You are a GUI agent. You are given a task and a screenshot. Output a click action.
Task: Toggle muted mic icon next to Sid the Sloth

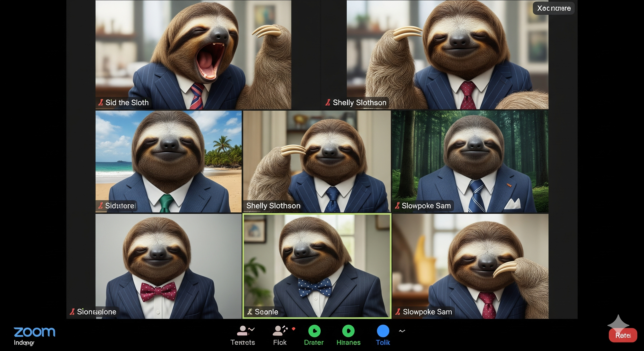click(101, 102)
